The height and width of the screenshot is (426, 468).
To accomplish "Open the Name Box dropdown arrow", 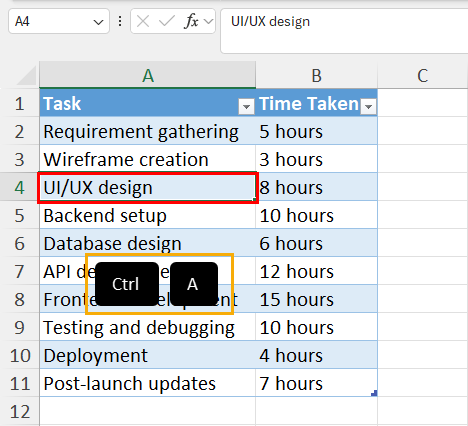I will (x=98, y=22).
